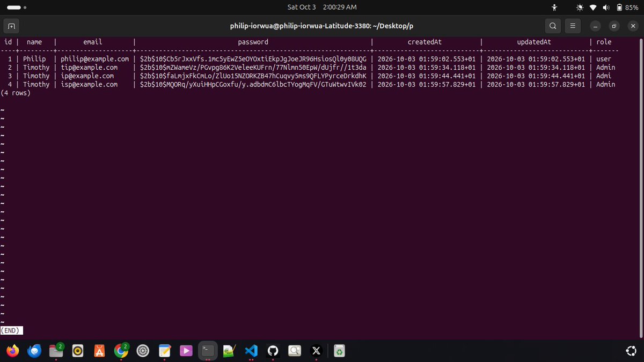The width and height of the screenshot is (644, 362).
Task: Click the Timothy name in row id 4
Action: click(x=36, y=85)
